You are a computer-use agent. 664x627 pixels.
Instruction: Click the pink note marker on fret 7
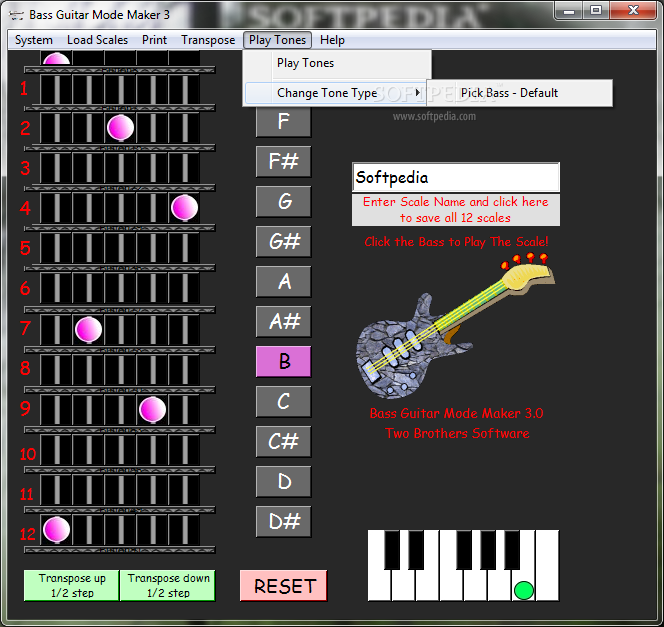pyautogui.click(x=89, y=329)
